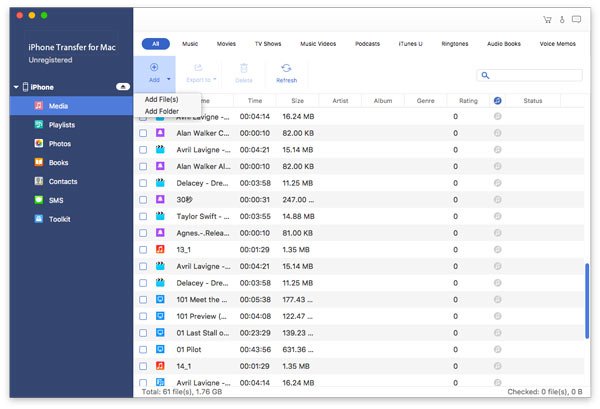Check the Agnes.-.Relea... row checkbox

point(143,233)
